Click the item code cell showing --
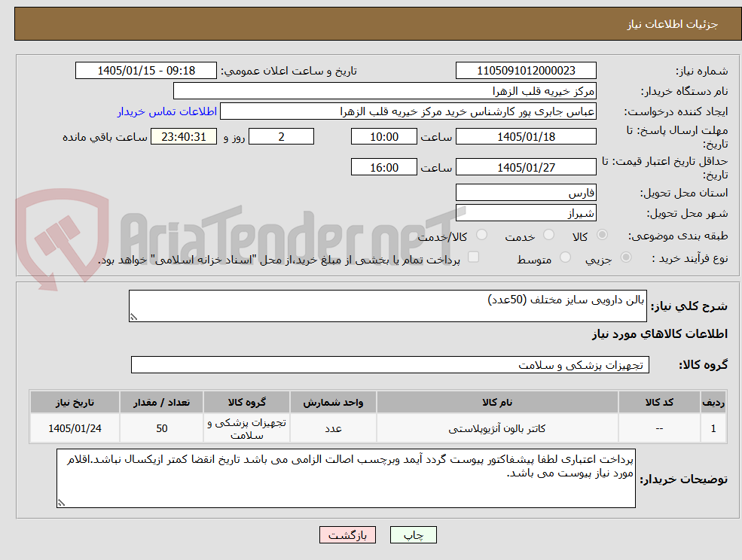Image resolution: width=742 pixels, height=560 pixels. tap(659, 428)
